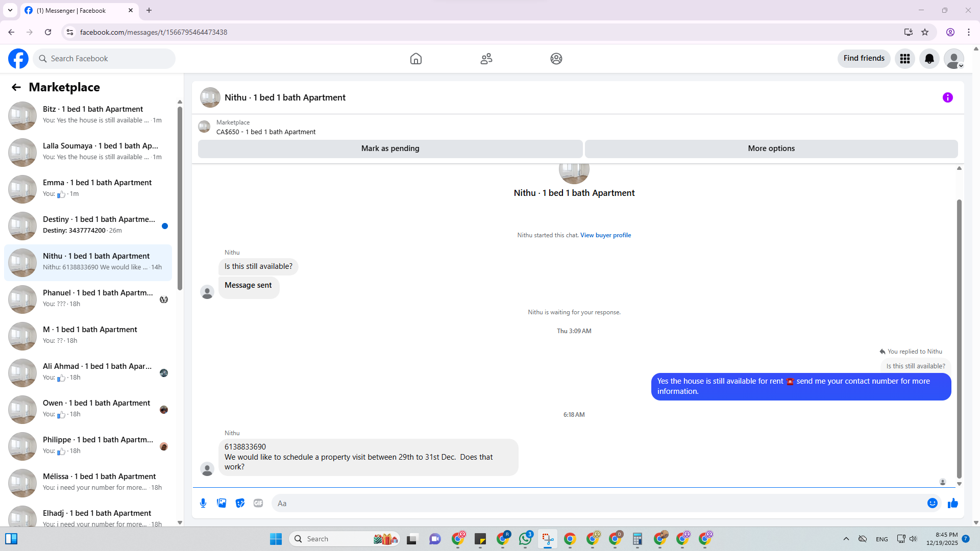Send a thumbs-up like
980x551 pixels.
click(x=952, y=503)
